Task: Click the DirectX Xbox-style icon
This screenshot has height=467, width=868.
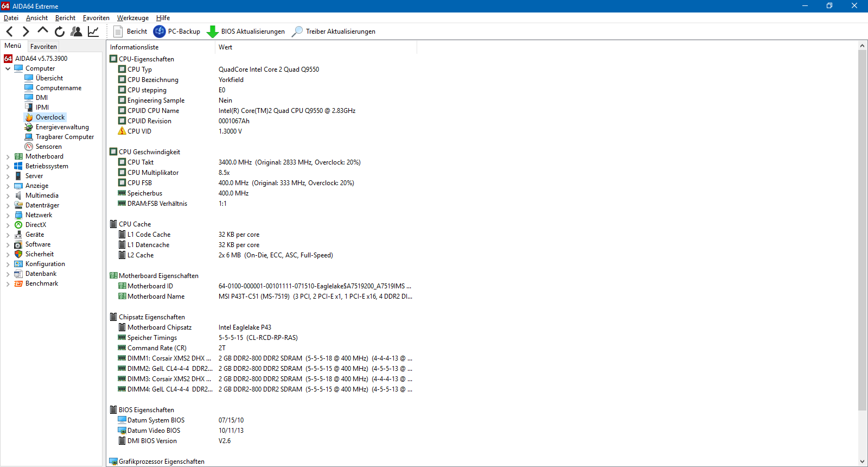Action: [18, 225]
